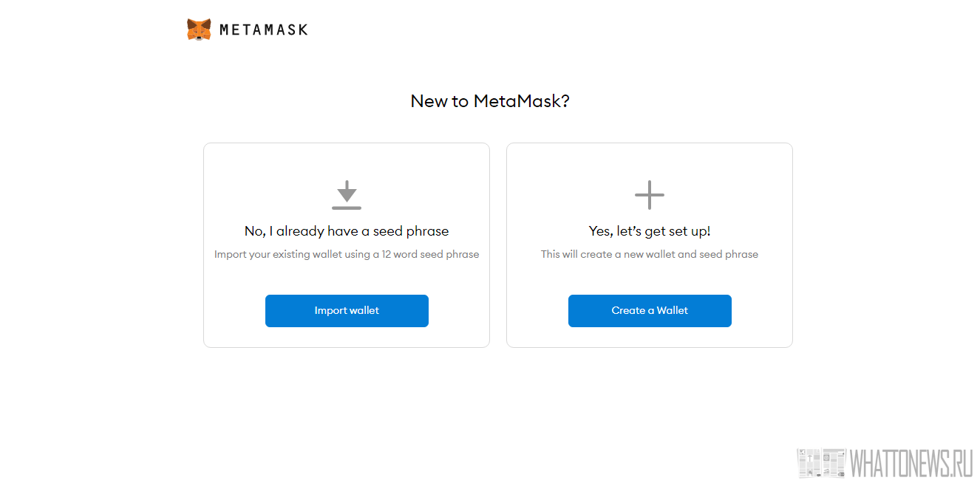Click the create new wallet card
The width and height of the screenshot is (980, 486).
650,245
